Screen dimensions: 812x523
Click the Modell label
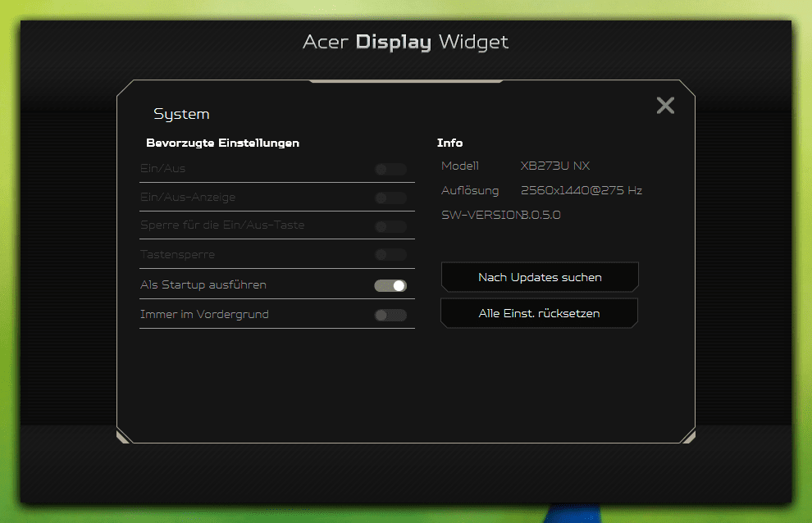tap(460, 166)
